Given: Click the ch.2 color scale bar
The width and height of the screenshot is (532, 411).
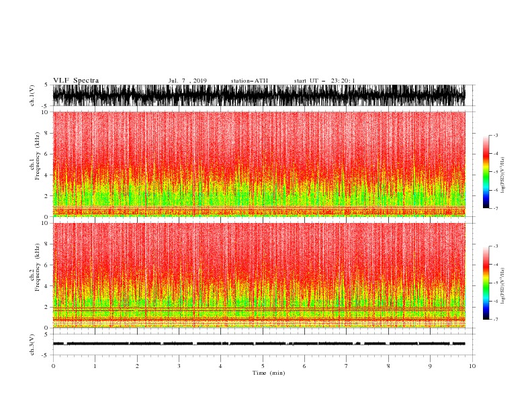Looking at the screenshot, I should [486, 283].
